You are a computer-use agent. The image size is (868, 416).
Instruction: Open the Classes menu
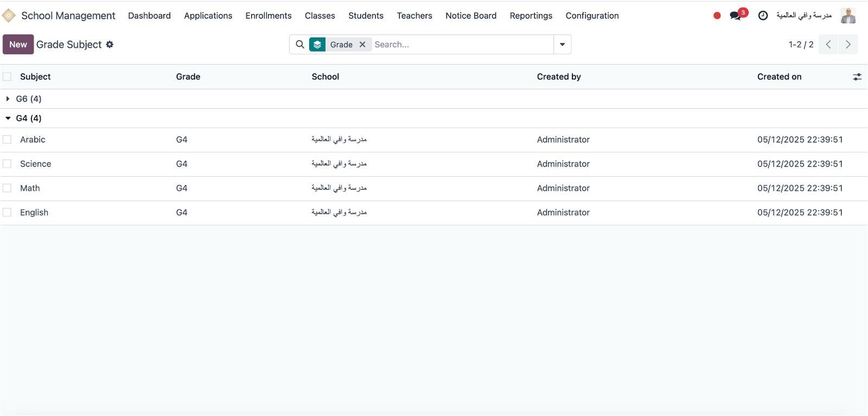pyautogui.click(x=320, y=16)
